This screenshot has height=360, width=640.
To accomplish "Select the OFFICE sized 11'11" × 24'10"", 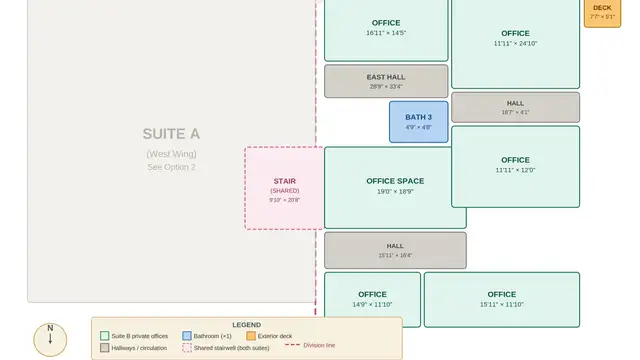I will tap(516, 43).
